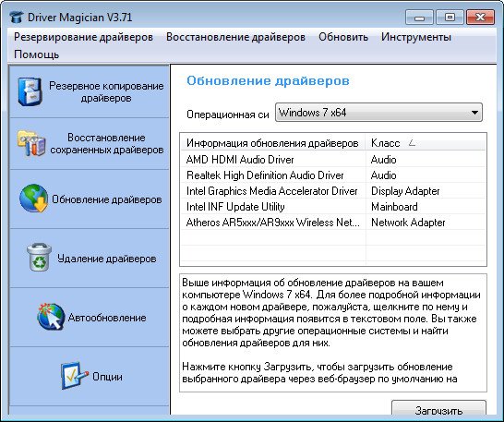Image resolution: width=504 pixels, height=422 pixels.
Task: Open Опции in the sidebar
Action: click(x=90, y=377)
